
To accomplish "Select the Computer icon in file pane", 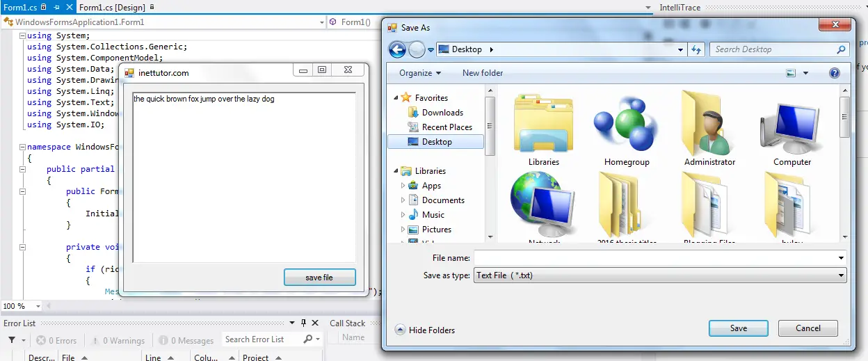I will click(791, 127).
